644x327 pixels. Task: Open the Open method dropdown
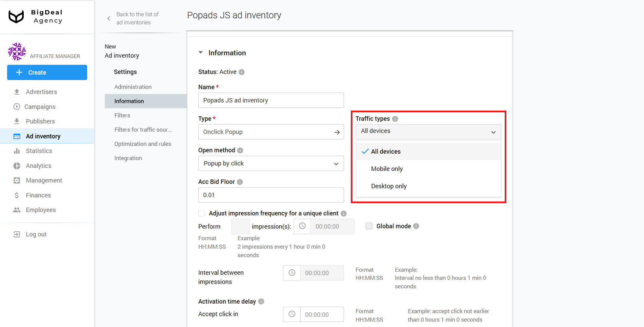(x=270, y=163)
